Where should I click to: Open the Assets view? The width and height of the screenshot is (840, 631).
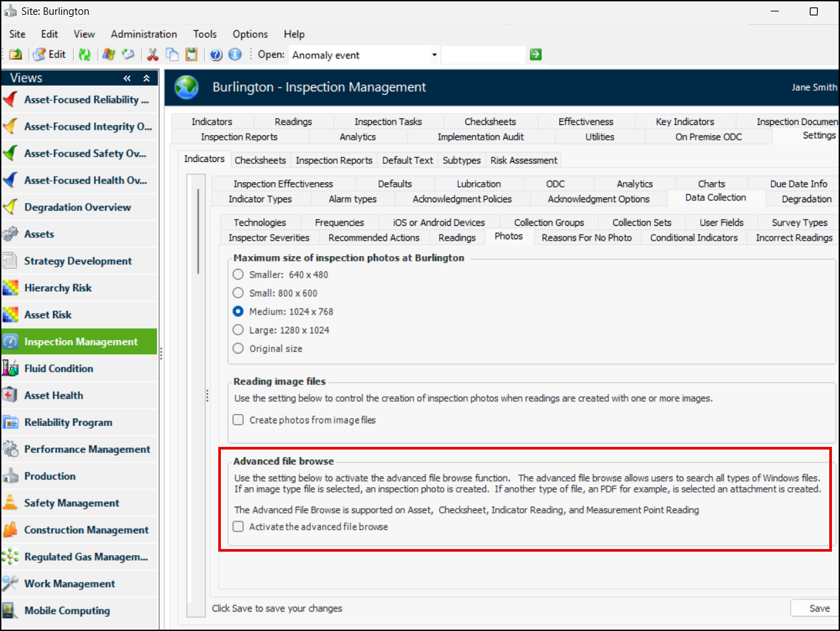[79, 234]
